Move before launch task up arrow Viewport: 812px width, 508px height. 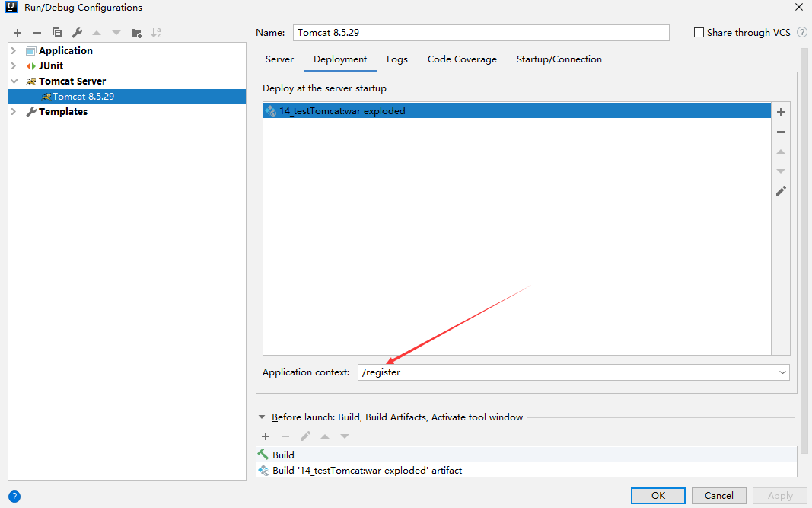point(325,436)
